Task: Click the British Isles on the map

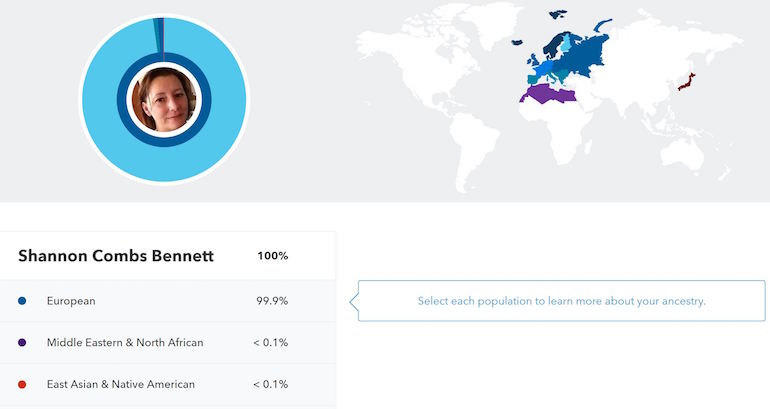Action: tap(532, 61)
